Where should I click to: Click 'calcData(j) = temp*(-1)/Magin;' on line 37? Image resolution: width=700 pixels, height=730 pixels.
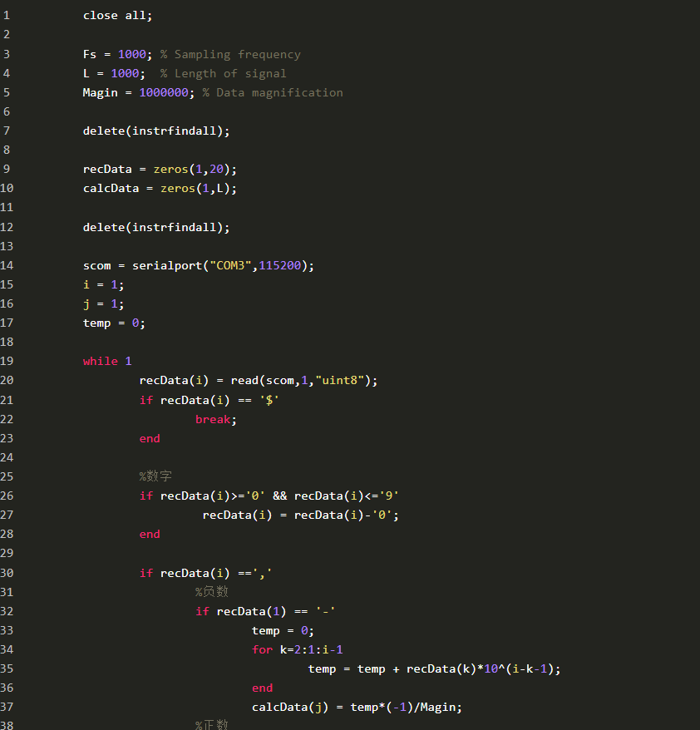(x=357, y=708)
